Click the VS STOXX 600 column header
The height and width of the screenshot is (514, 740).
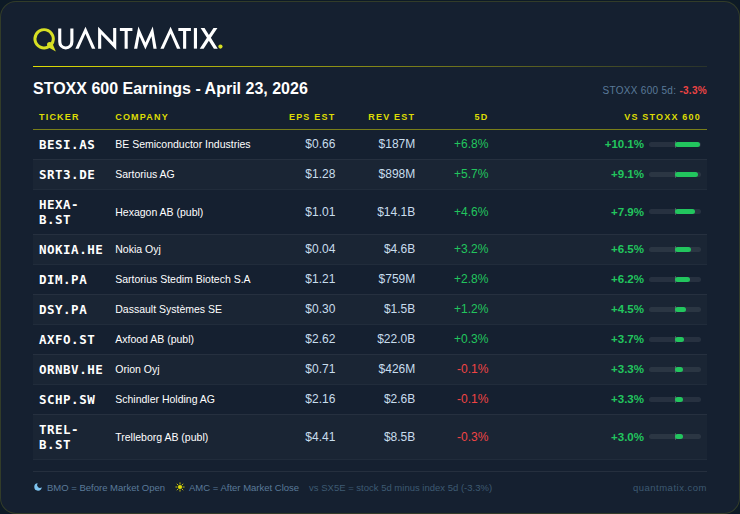tap(662, 117)
